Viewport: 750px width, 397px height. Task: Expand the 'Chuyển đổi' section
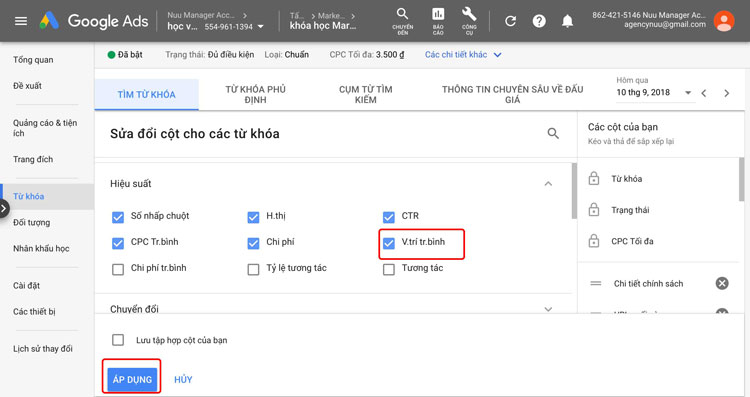[548, 309]
